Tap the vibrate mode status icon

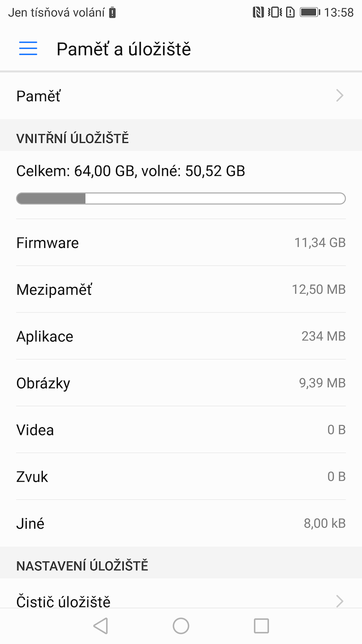point(275,13)
